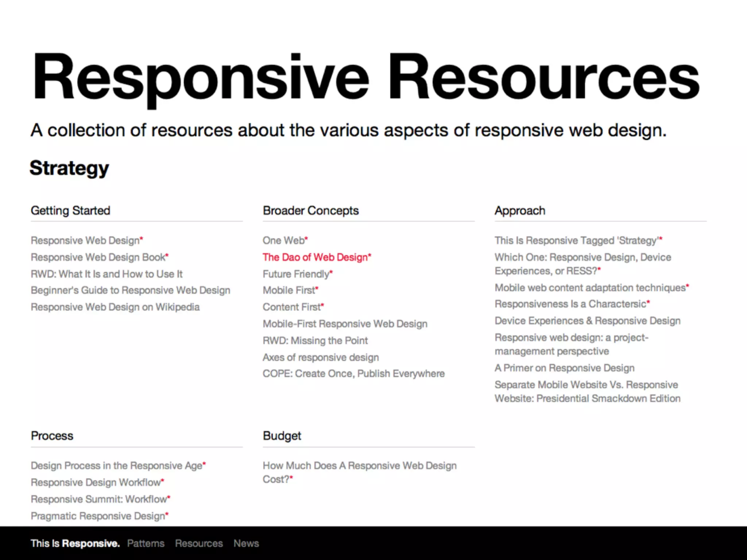Open The Dao of Web Design link
This screenshot has height=560, width=747.
point(316,257)
